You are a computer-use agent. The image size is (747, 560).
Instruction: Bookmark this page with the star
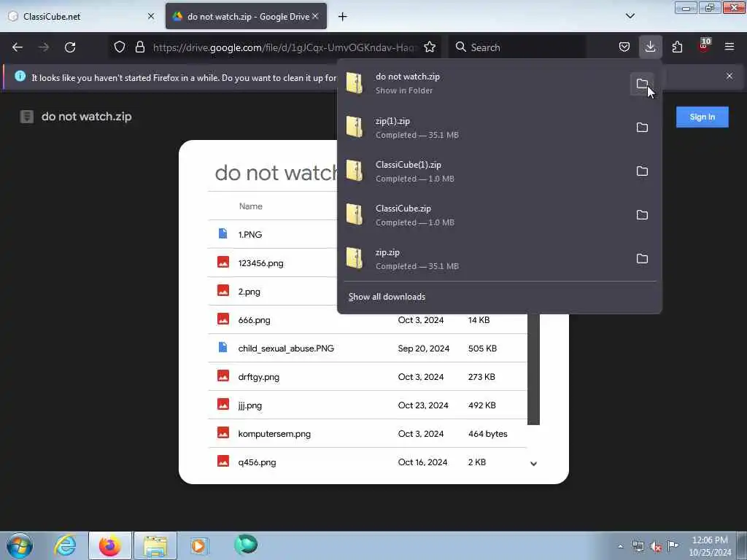[430, 47]
